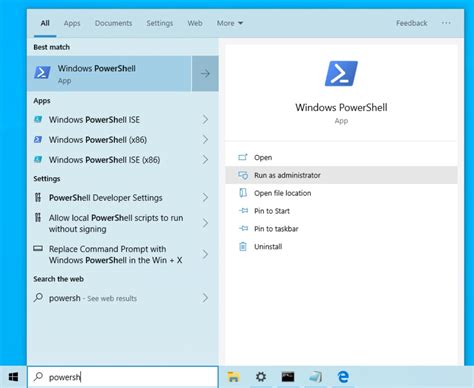Screen dimensions: 474x388
Task: Click icon beside Allow local PowerShell scripts
Action: [x=38, y=217]
